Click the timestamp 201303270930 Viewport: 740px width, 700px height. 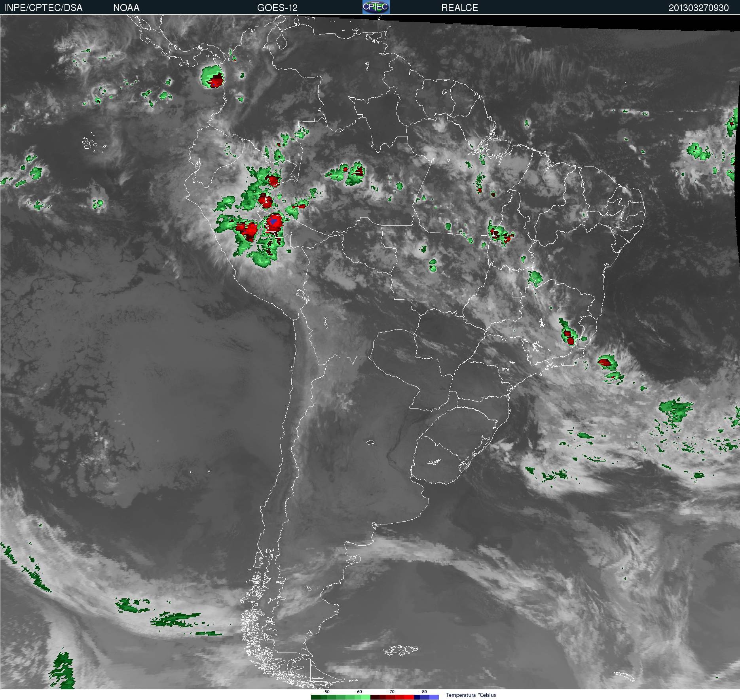pos(698,8)
